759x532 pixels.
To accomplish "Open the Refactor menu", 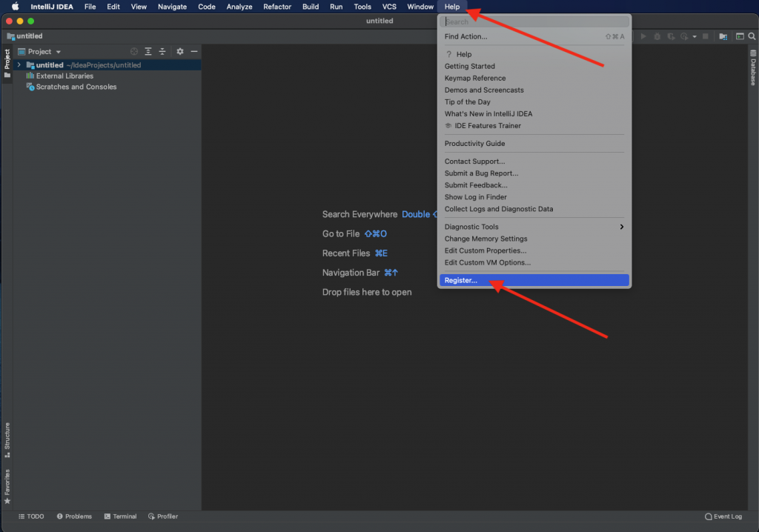I will (x=277, y=7).
